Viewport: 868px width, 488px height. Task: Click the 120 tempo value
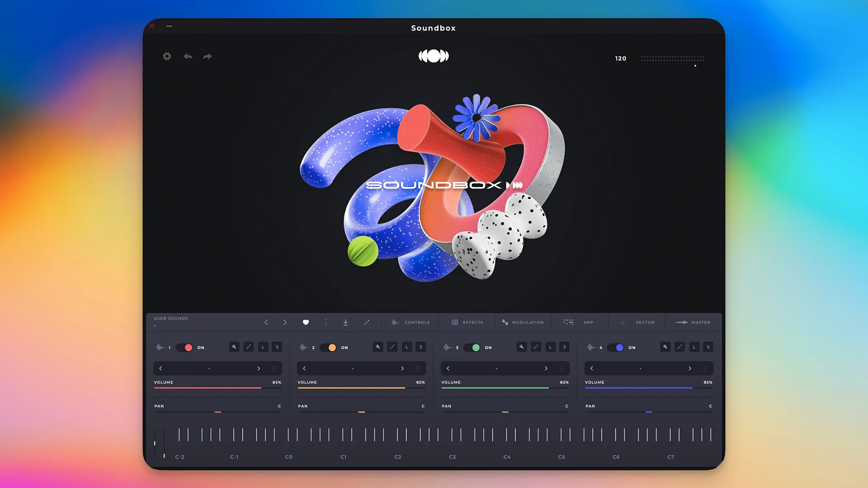pyautogui.click(x=621, y=58)
